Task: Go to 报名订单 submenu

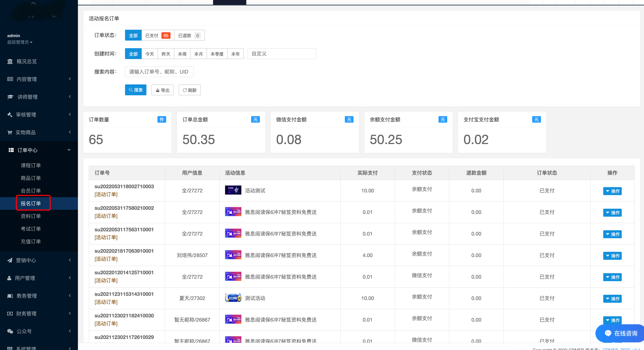Action: pyautogui.click(x=30, y=203)
